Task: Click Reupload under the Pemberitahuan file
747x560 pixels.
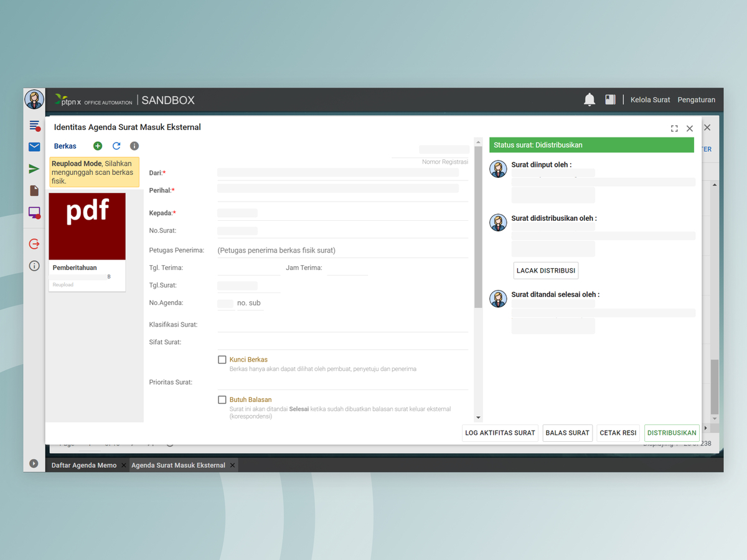Action: [63, 285]
